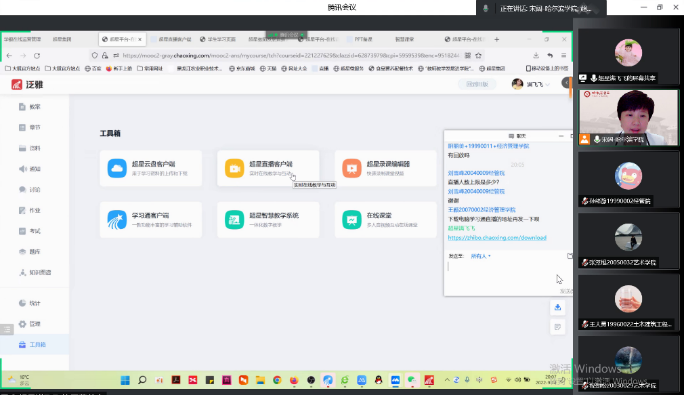This screenshot has width=684, height=396.
Task: Select 章节 in the left sidebar
Action: (x=34, y=127)
